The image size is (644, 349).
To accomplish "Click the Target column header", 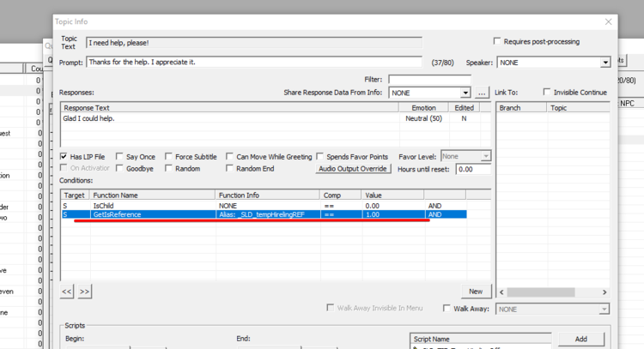I will point(76,196).
